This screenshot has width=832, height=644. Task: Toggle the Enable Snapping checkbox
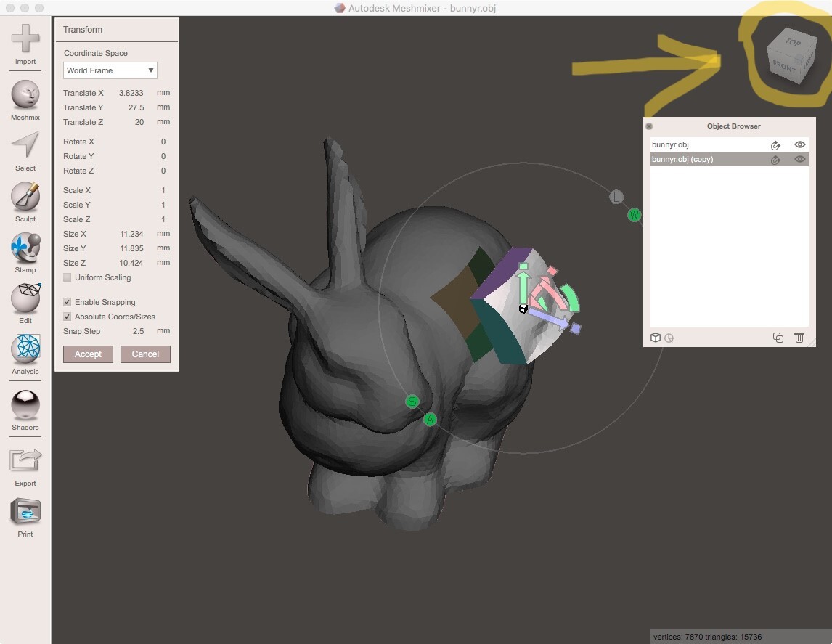point(68,302)
